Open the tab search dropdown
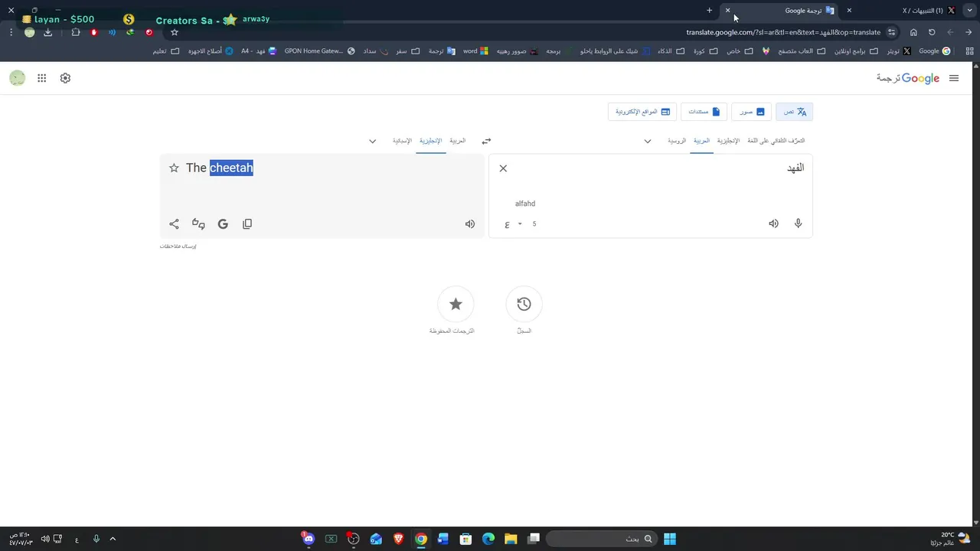Viewport: 980px width, 551px height. click(969, 11)
